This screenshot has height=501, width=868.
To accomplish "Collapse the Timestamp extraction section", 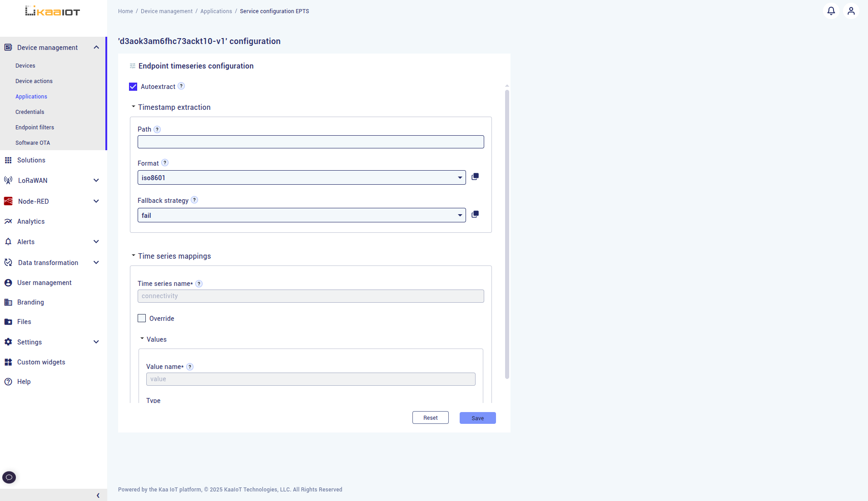I will coord(133,106).
